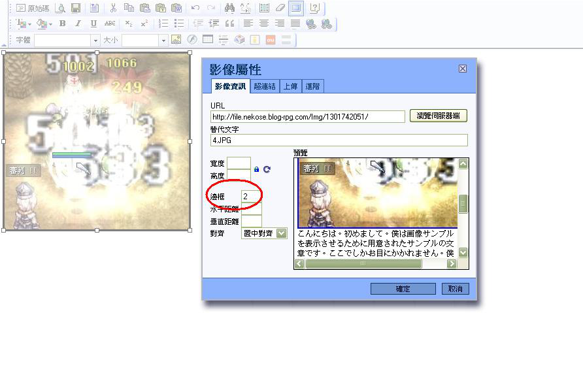Switch to the 超連結 tab
Image resolution: width=583 pixels, height=392 pixels.
click(264, 86)
